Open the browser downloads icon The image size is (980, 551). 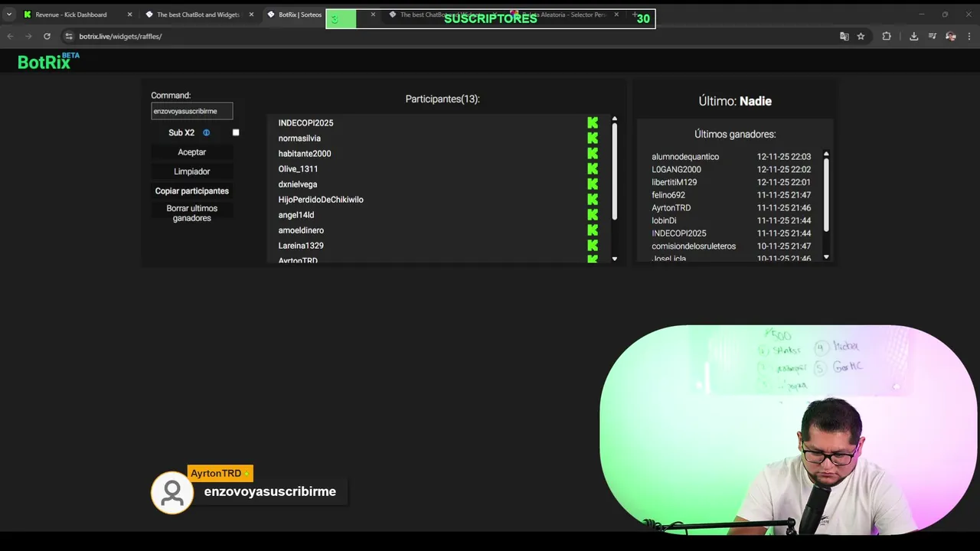point(913,36)
